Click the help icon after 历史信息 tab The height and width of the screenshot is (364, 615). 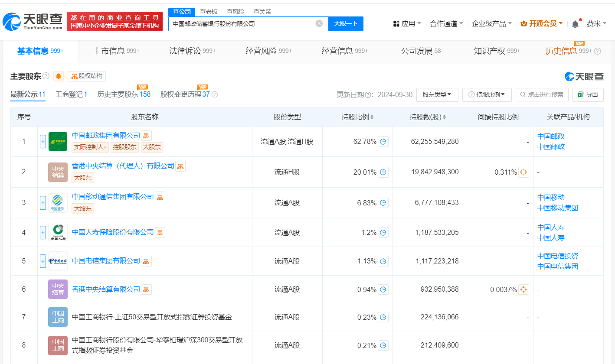point(597,51)
